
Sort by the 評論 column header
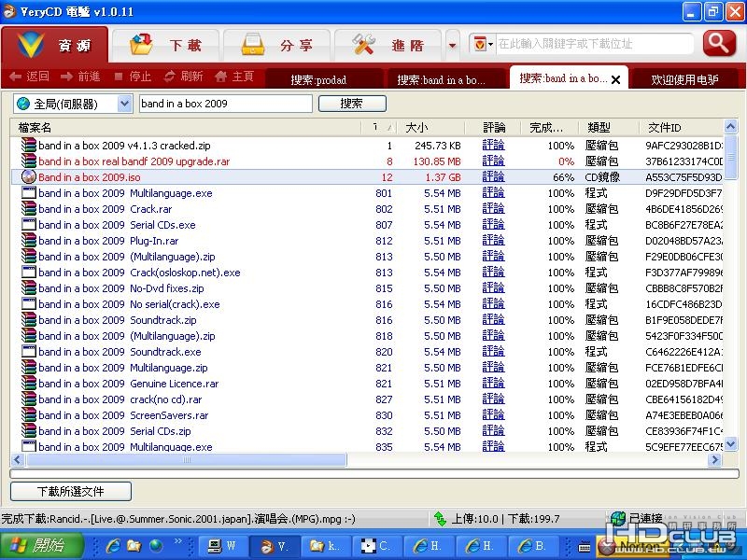492,127
